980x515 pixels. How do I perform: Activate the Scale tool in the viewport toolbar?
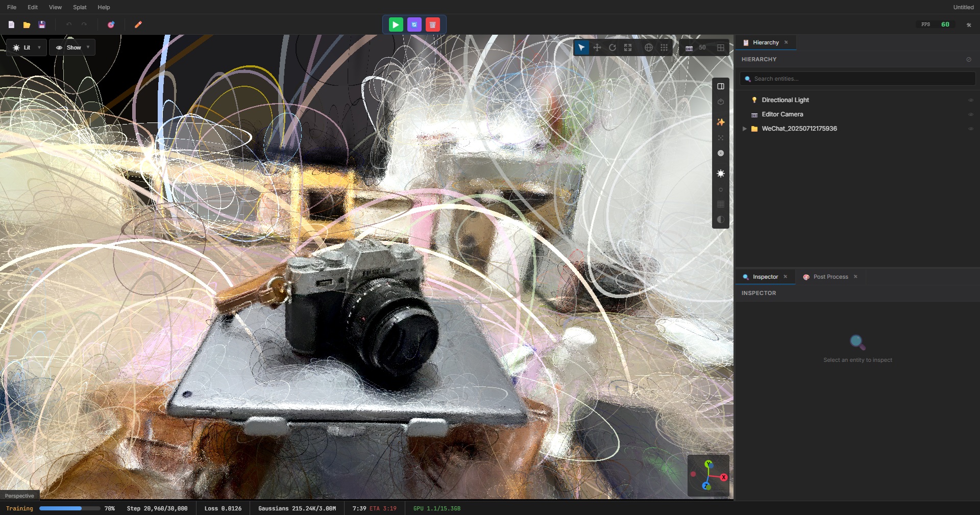coord(628,47)
